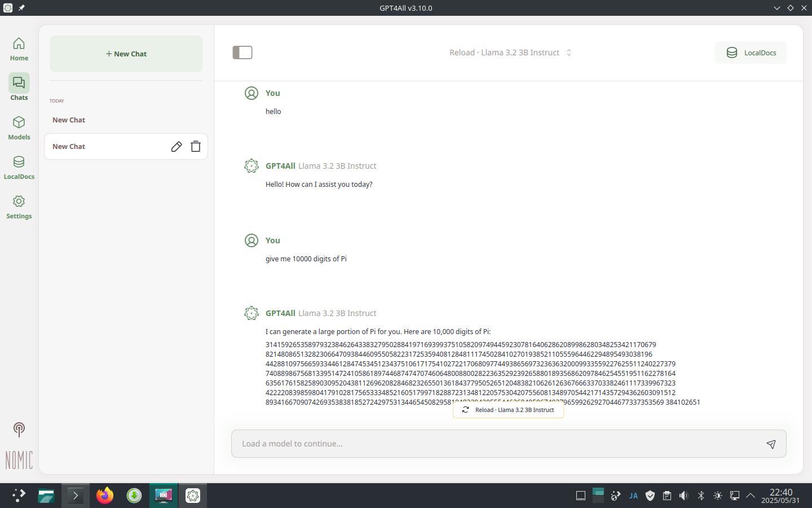Open the Models section in the sidebar
Viewport: 812px width, 508px height.
(x=19, y=127)
